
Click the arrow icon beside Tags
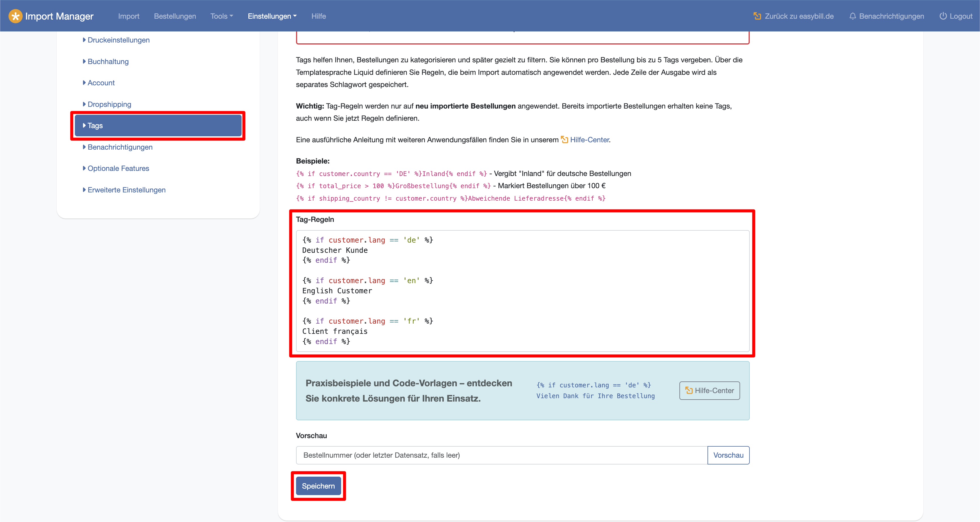84,126
